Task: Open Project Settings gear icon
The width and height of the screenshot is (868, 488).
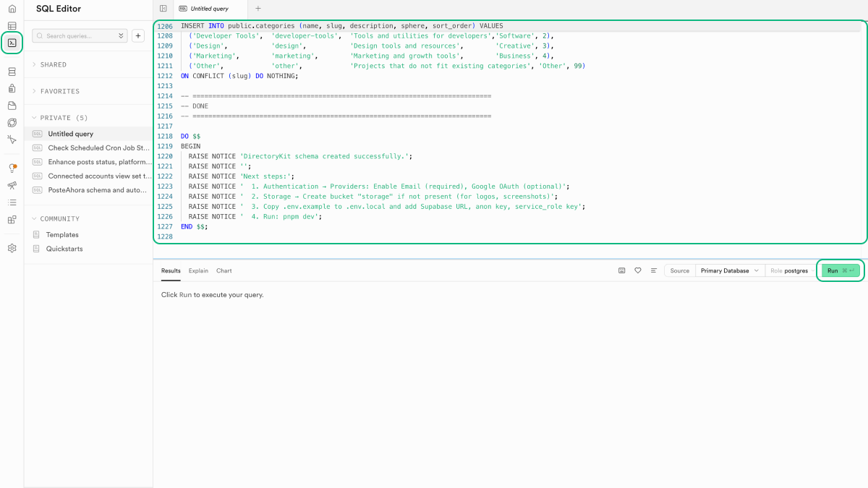Action: 12,248
